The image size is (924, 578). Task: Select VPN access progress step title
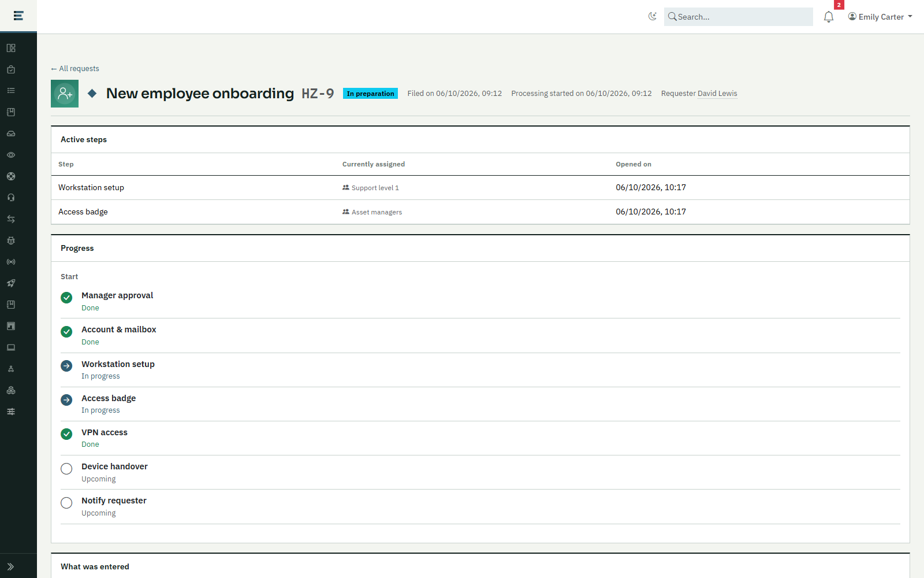click(x=105, y=432)
